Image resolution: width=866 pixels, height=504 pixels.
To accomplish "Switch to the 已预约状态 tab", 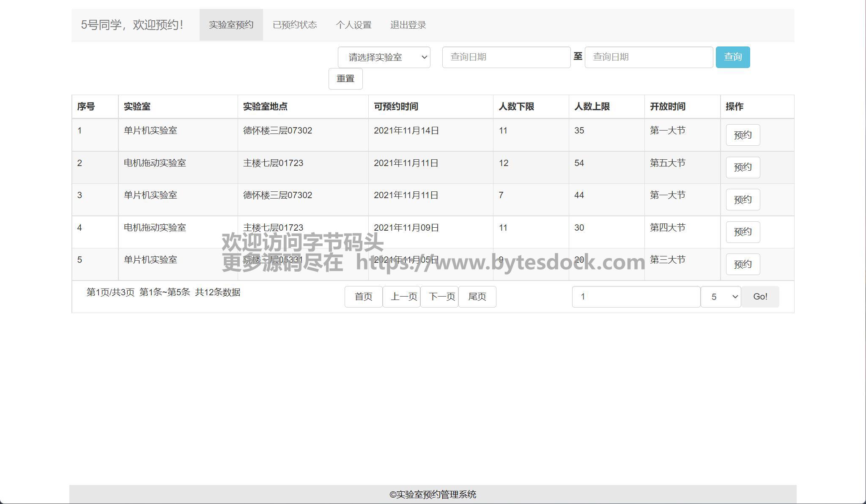I will coord(295,25).
